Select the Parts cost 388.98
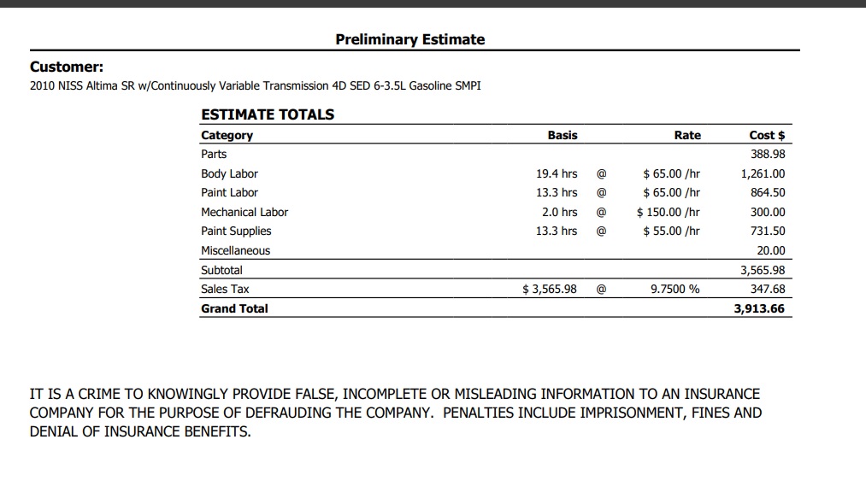Screen dimensions: 866x504 tap(767, 154)
